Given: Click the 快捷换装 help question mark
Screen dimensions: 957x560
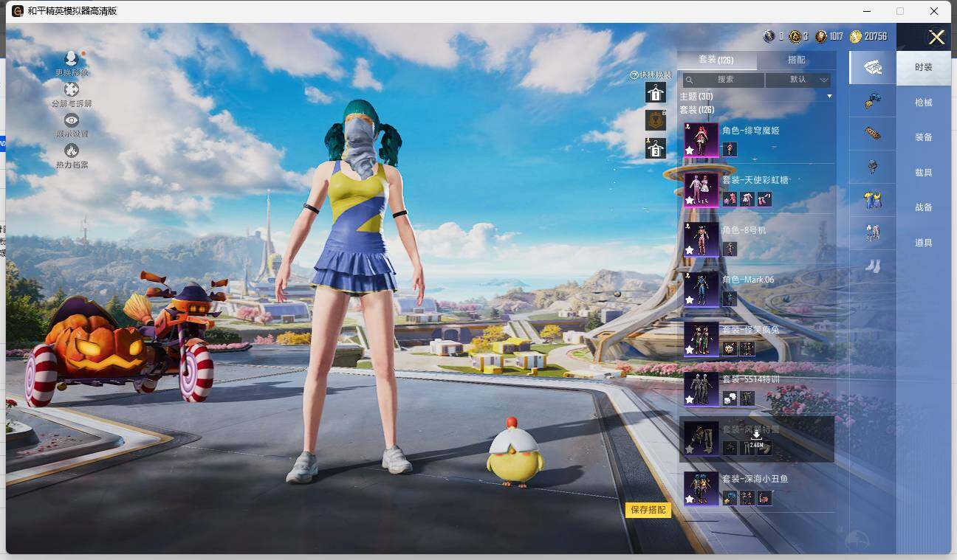Looking at the screenshot, I should [634, 75].
